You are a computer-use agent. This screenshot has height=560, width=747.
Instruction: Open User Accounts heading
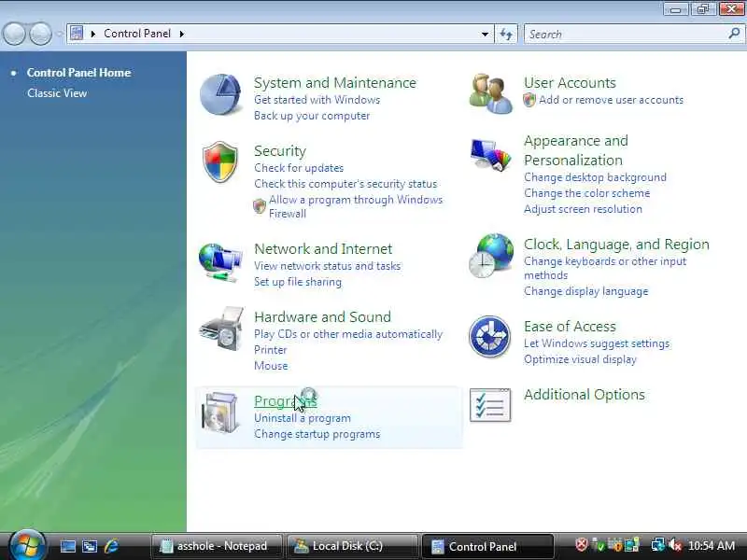(570, 82)
